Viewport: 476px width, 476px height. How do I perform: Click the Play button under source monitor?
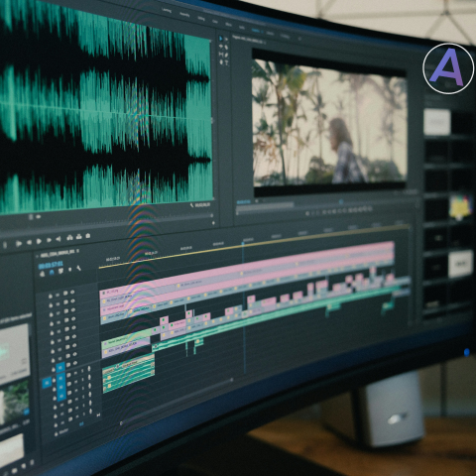pyautogui.click(x=39, y=241)
